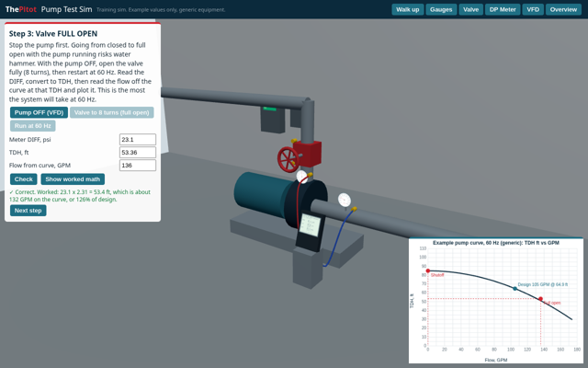Click the ThePitot logo text
The height and width of the screenshot is (368, 588).
tap(21, 9)
